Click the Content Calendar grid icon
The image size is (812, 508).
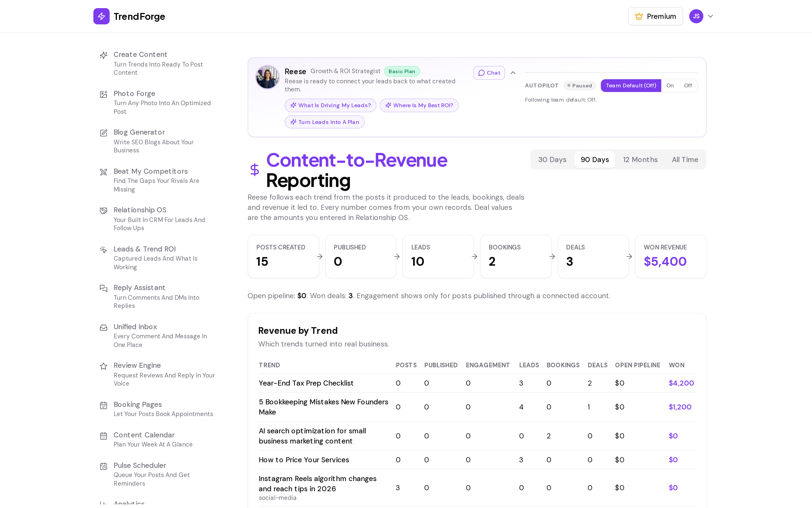tap(104, 436)
